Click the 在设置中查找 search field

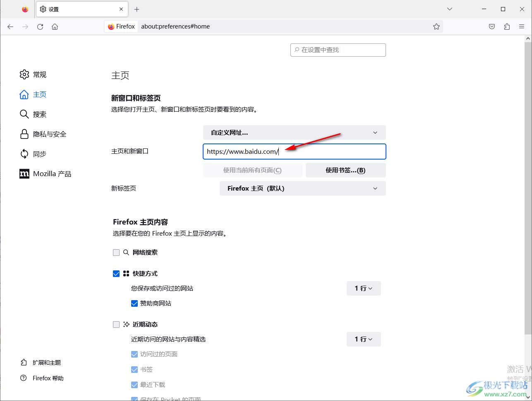coord(338,50)
